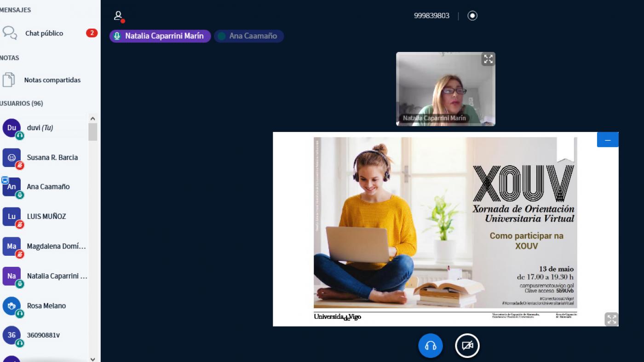Click the Chat público speech bubble icon
644x362 pixels.
(x=10, y=33)
